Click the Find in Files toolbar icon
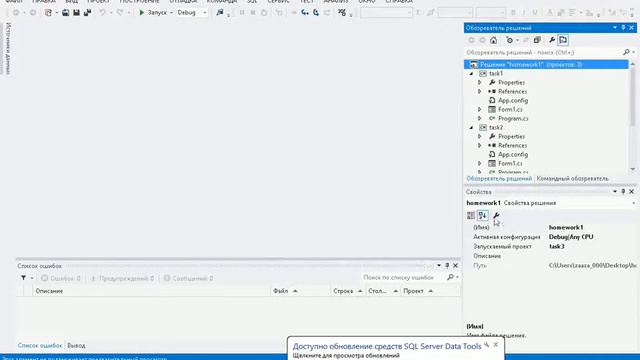 point(220,13)
